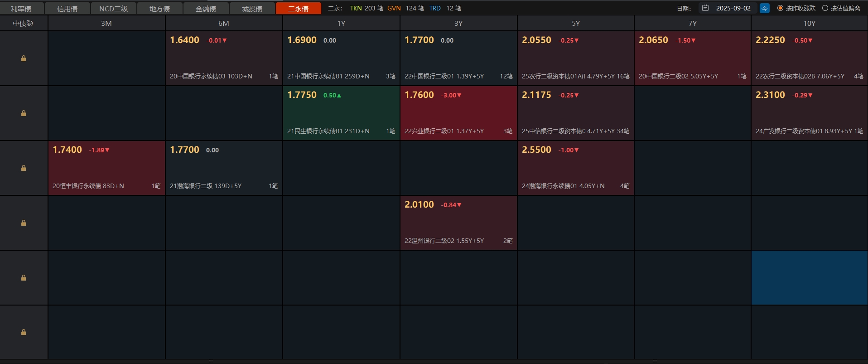This screenshot has width=868, height=364.
Task: Click the 中债隐 column header
Action: [x=23, y=23]
